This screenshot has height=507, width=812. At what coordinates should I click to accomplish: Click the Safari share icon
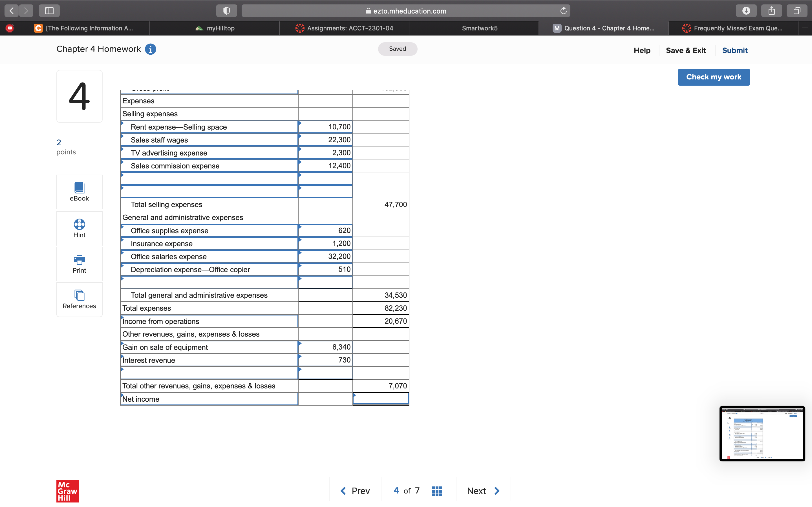tap(771, 11)
